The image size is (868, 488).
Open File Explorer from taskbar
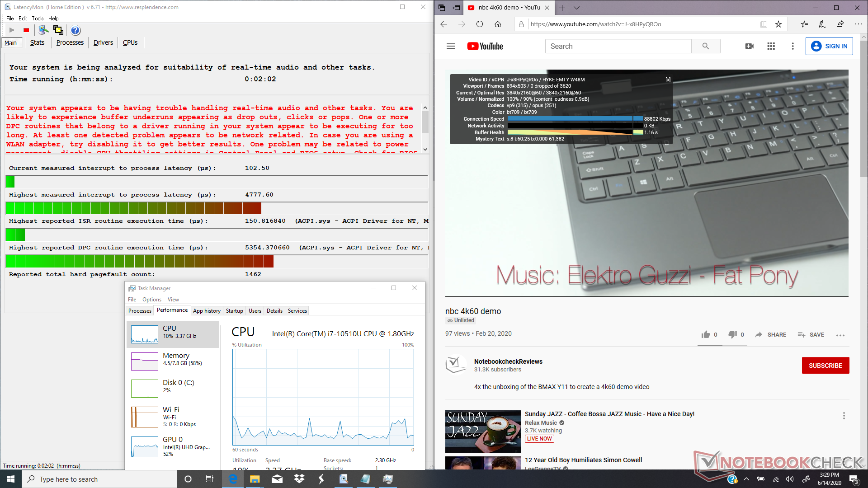pyautogui.click(x=255, y=479)
